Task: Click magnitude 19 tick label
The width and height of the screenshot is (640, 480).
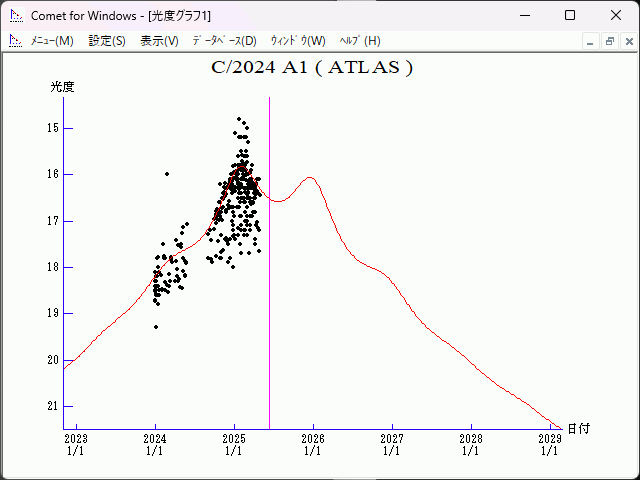Action: (x=53, y=313)
